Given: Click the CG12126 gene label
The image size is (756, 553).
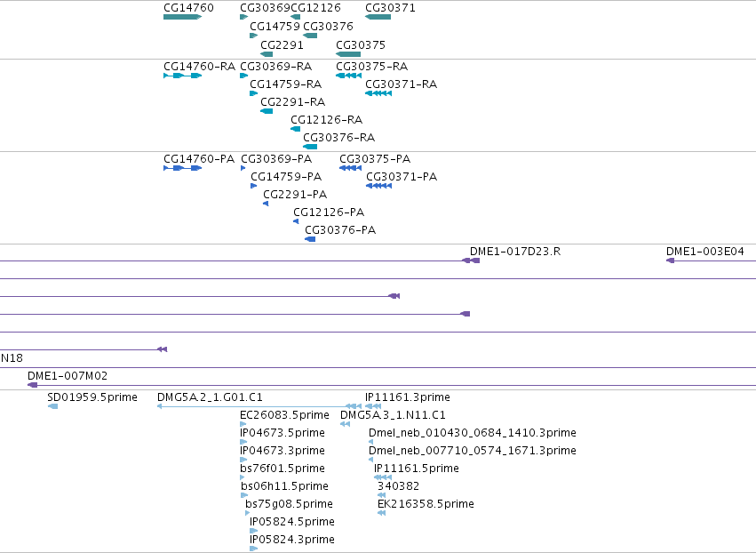Looking at the screenshot, I should click(x=315, y=8).
